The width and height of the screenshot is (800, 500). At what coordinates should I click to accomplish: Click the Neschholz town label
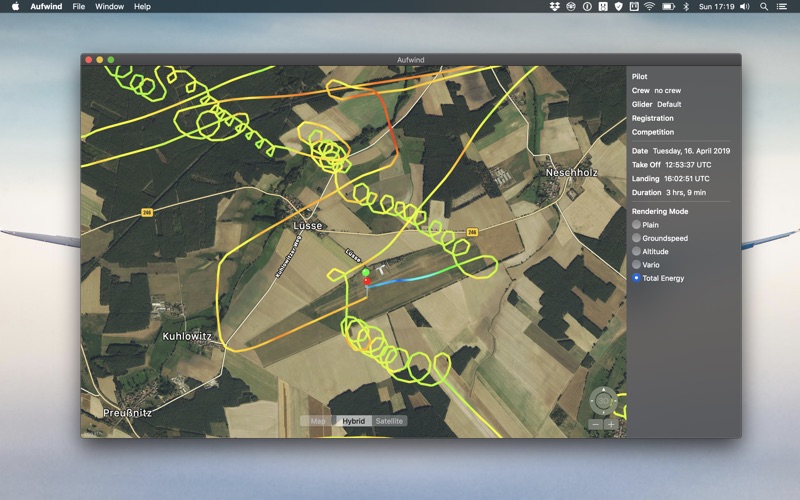pos(571,172)
